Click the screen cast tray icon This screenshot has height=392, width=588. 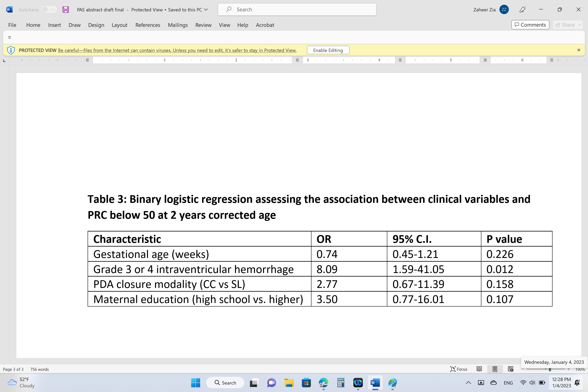pyautogui.click(x=481, y=383)
